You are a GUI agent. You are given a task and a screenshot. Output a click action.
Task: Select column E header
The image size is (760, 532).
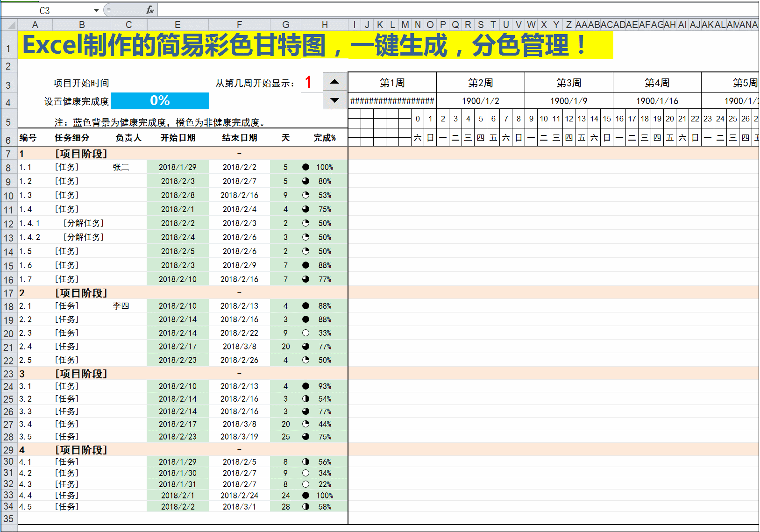(178, 25)
